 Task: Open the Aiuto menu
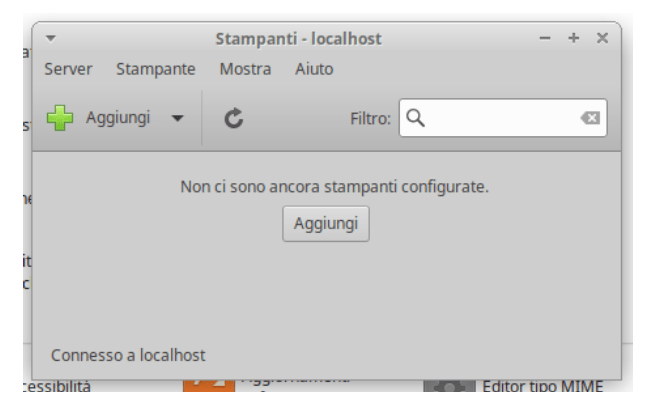coord(314,69)
